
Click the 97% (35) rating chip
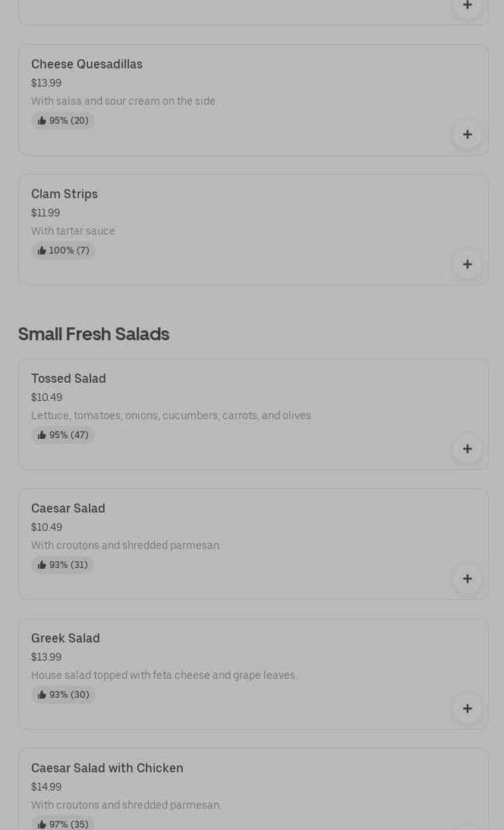(63, 824)
